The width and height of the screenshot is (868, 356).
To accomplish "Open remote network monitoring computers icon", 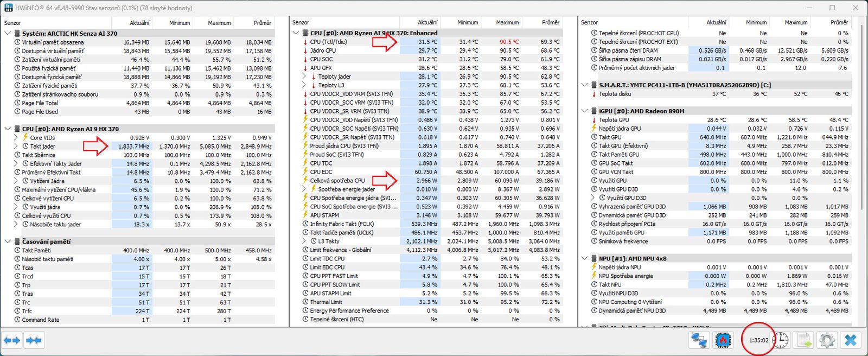I will pos(699,340).
